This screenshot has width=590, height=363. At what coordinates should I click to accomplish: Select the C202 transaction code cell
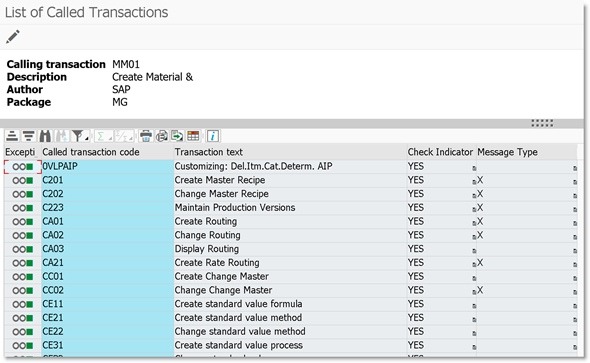click(x=107, y=194)
